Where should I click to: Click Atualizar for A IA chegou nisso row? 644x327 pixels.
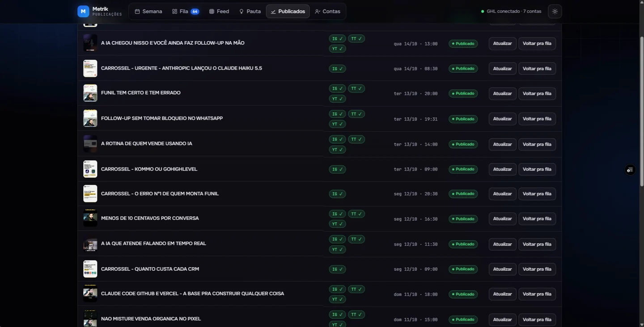502,43
